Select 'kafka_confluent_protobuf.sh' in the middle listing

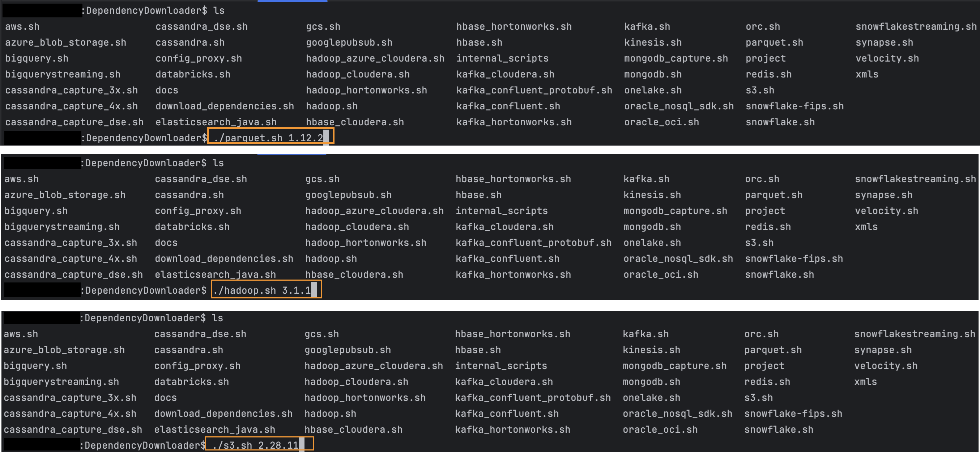534,242
